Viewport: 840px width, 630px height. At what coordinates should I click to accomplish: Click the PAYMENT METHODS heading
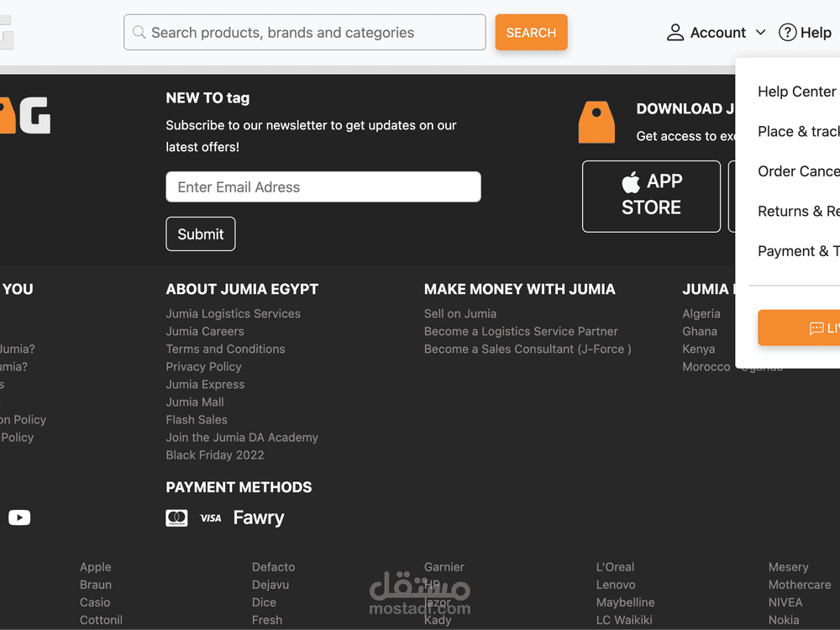coord(239,487)
